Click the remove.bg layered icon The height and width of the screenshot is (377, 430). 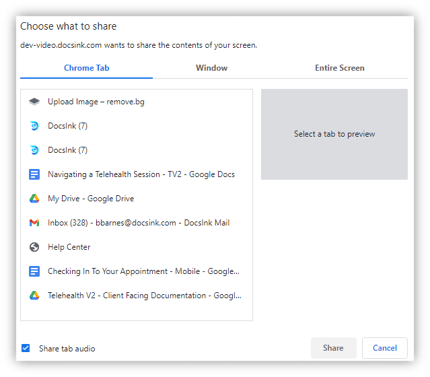(x=34, y=101)
